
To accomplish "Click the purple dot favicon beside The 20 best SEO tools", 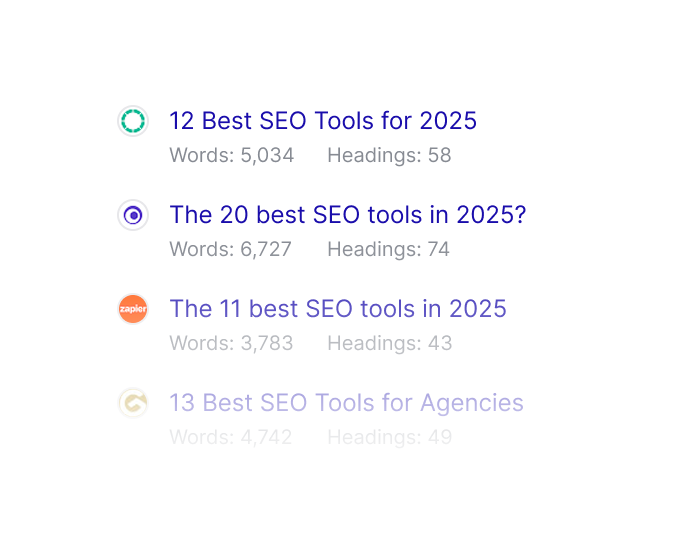I will [x=133, y=215].
